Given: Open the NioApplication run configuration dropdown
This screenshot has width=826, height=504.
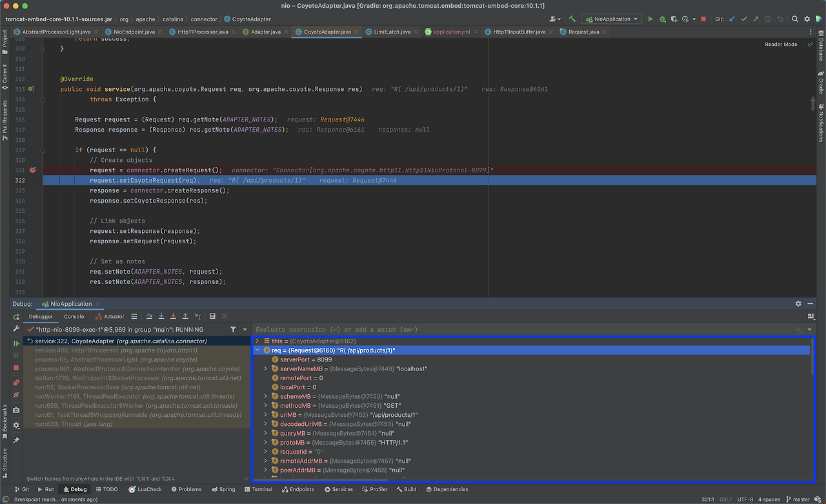Looking at the screenshot, I should 611,19.
